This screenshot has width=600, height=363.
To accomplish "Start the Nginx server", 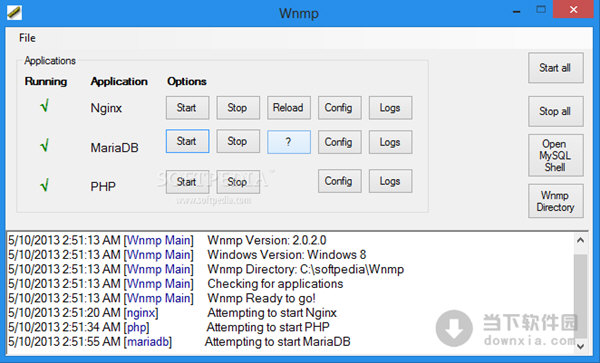I will [188, 108].
